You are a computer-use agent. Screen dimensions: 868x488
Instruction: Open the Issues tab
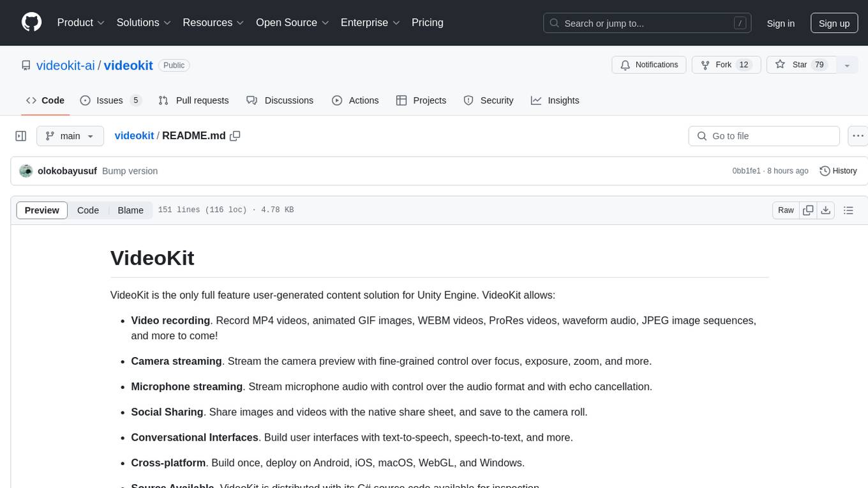pyautogui.click(x=110, y=100)
